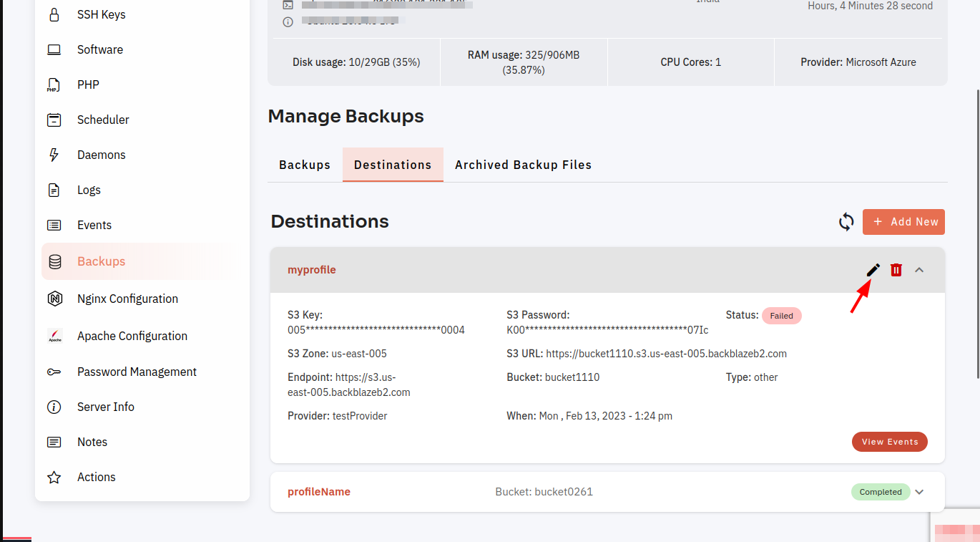Click the Backups database icon
Image resolution: width=980 pixels, height=542 pixels.
click(x=55, y=261)
